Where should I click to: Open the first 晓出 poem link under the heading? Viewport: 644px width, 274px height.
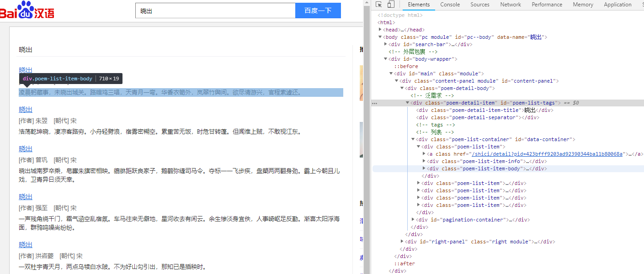pos(26,70)
